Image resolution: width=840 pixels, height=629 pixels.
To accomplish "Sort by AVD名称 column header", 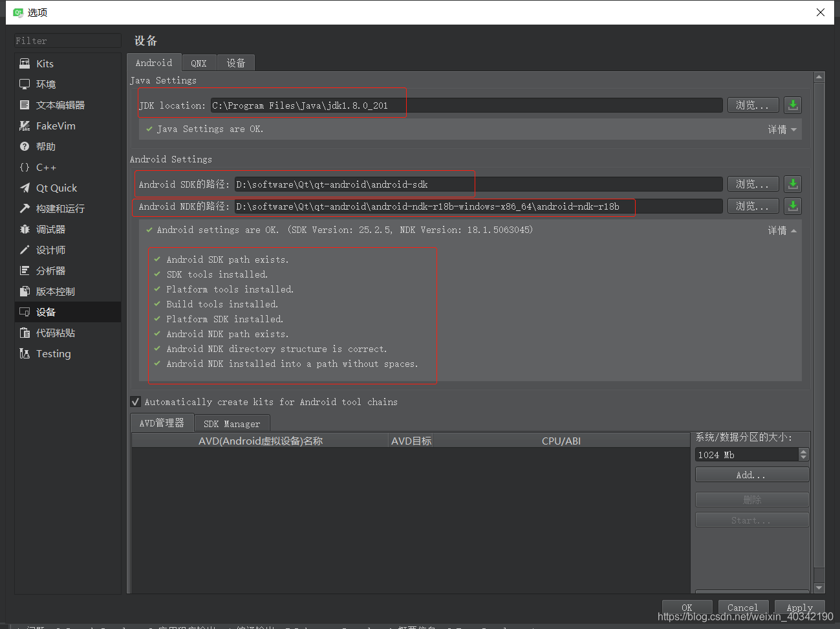I will coord(261,441).
